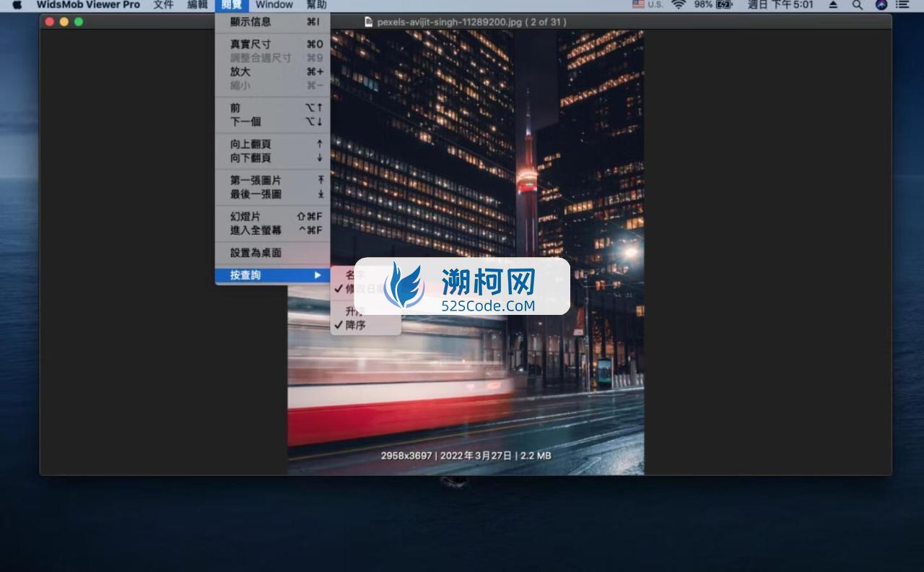This screenshot has height=572, width=924.
Task: Start the 幻燈片 slideshow
Action: [272, 216]
